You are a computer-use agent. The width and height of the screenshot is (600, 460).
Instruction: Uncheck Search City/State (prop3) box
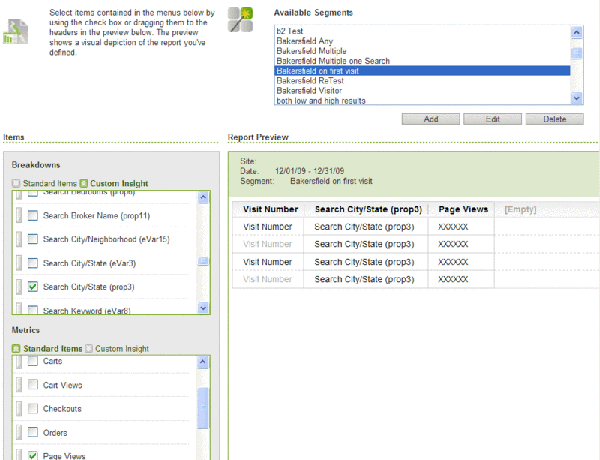click(33, 287)
